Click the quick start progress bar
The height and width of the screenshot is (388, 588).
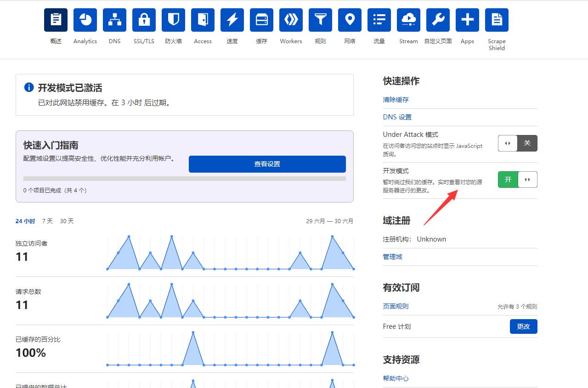tap(184, 179)
